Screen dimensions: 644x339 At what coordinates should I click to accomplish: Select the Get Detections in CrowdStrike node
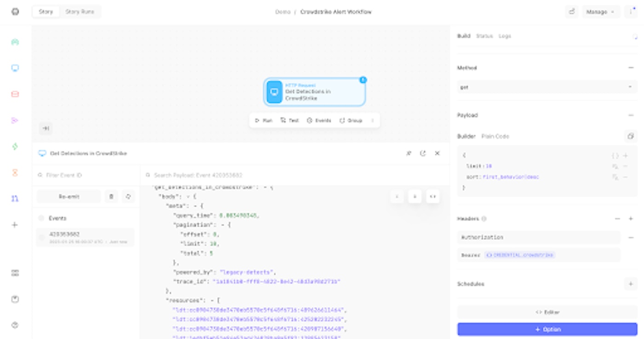(315, 92)
